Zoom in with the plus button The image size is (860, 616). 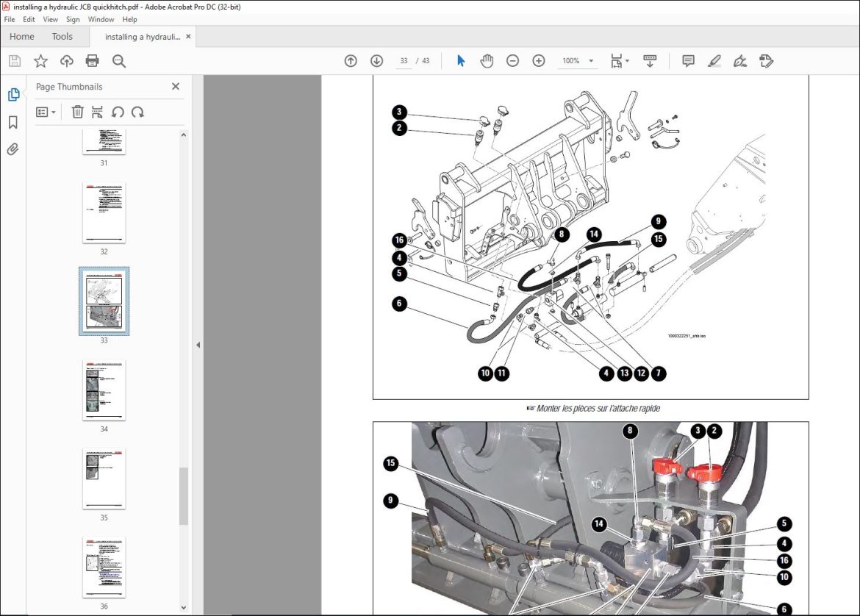[x=539, y=61]
